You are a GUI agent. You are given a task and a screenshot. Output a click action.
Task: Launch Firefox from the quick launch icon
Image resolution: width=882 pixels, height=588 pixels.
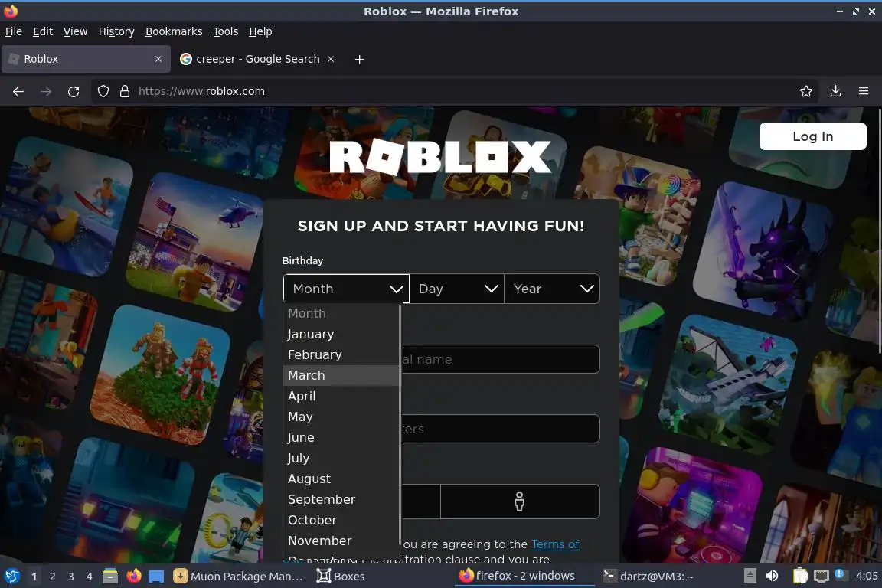tap(134, 576)
